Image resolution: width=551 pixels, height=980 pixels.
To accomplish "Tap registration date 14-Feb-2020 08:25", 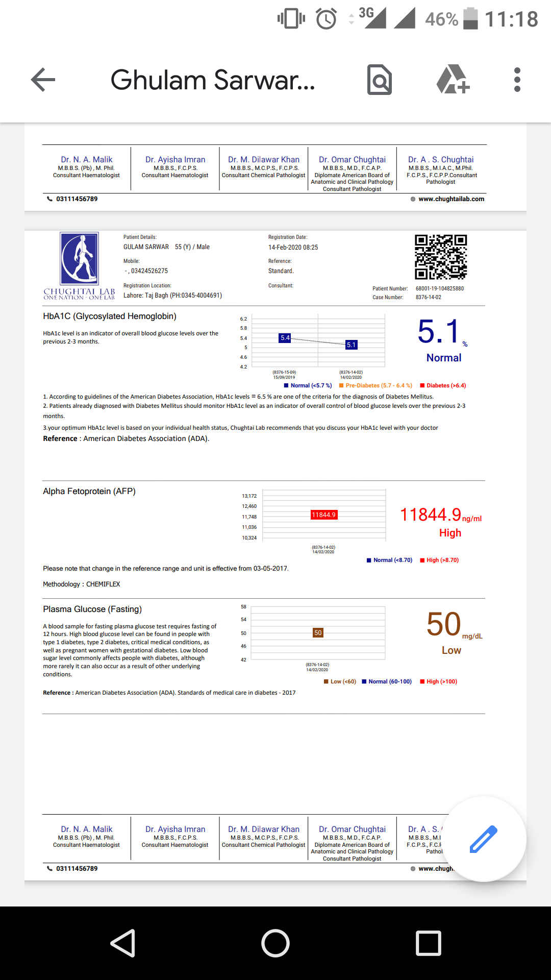I will coord(293,248).
